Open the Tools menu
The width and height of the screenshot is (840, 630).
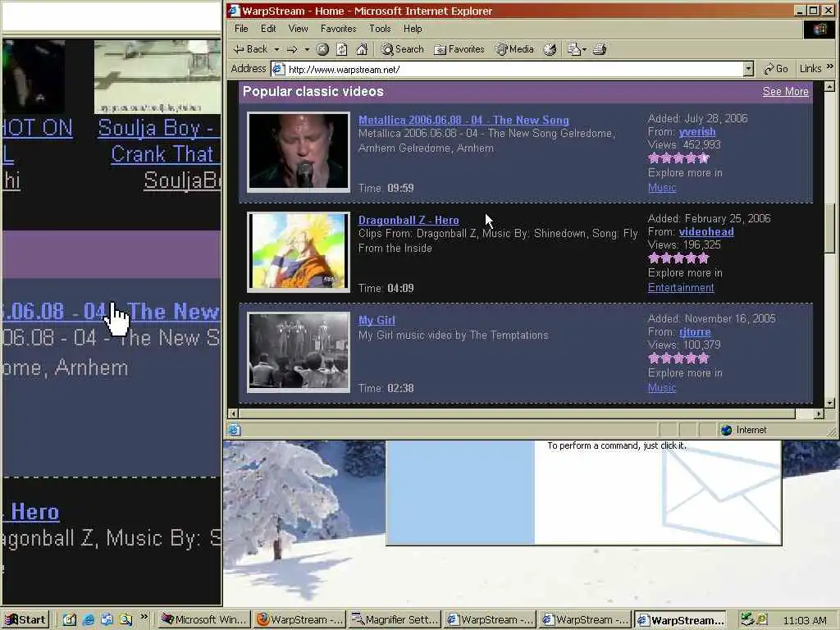pyautogui.click(x=380, y=29)
